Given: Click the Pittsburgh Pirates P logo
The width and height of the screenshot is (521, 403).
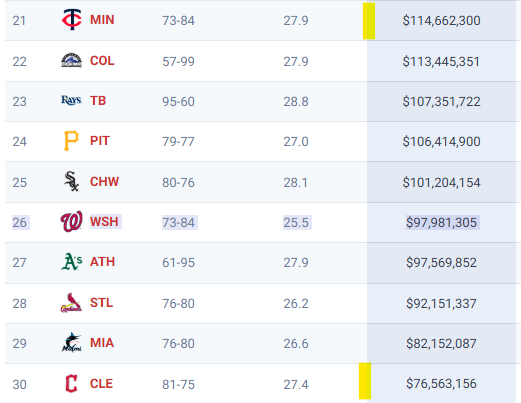Looking at the screenshot, I should (71, 141).
